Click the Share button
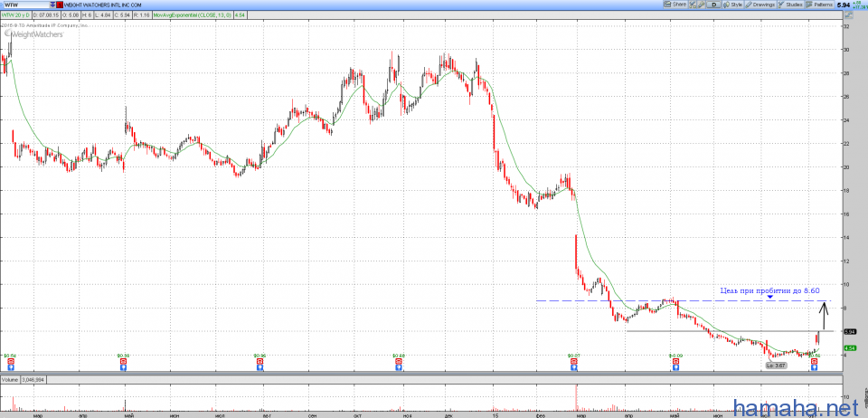 676,5
